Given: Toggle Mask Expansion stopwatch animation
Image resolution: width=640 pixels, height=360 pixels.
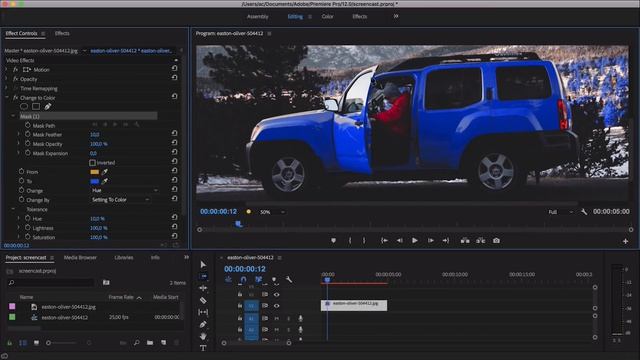Looking at the screenshot, I should tap(28, 153).
